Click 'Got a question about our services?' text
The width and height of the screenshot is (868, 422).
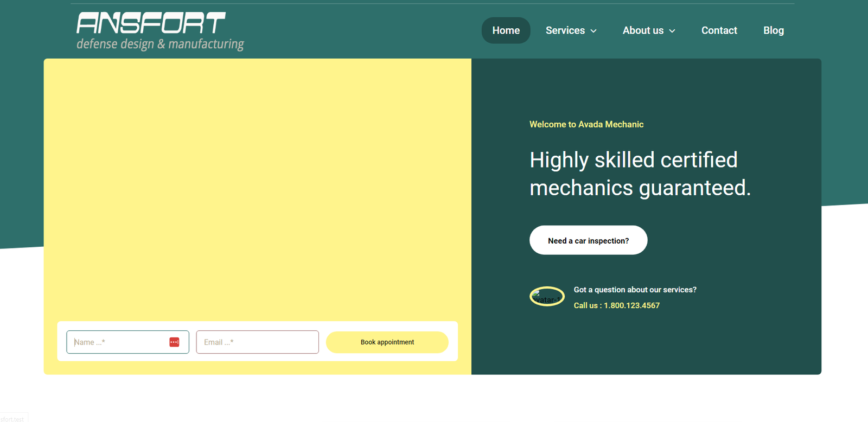click(x=635, y=290)
